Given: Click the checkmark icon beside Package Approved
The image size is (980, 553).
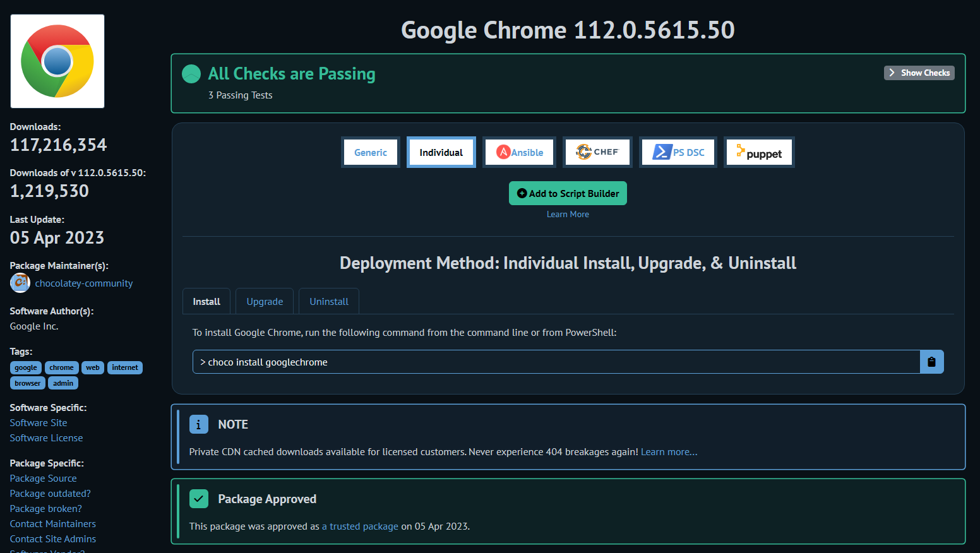Looking at the screenshot, I should [x=199, y=499].
